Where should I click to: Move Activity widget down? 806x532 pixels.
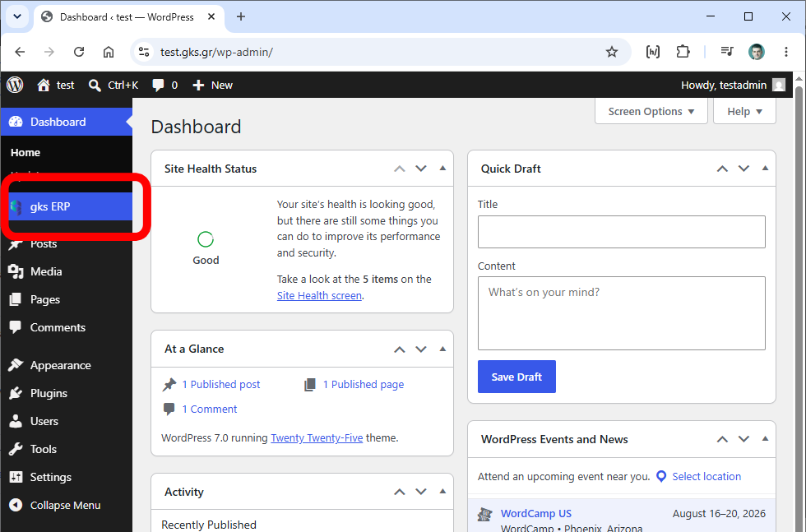421,492
